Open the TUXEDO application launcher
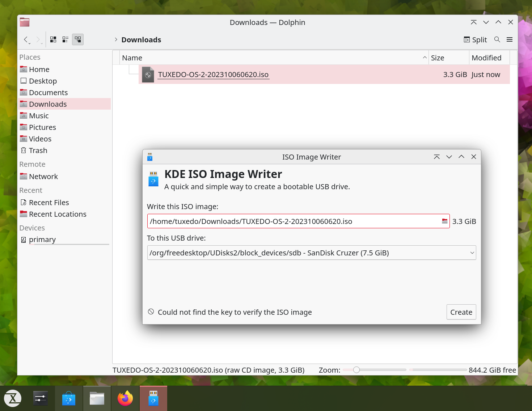This screenshot has width=532, height=411. point(13,398)
